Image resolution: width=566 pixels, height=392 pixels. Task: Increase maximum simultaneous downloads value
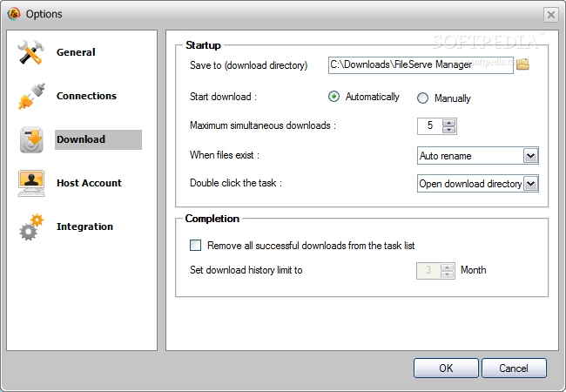tap(448, 123)
